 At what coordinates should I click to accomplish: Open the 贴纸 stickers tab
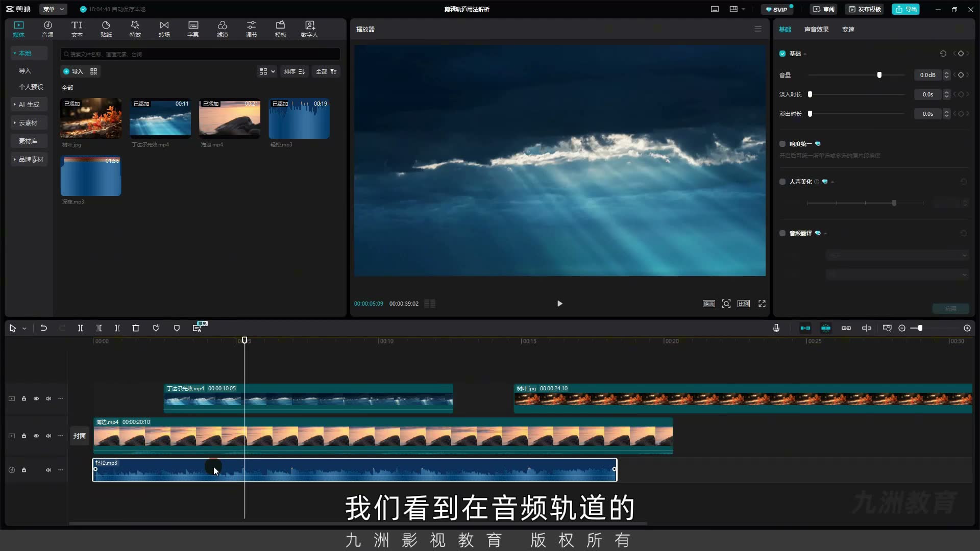click(106, 29)
